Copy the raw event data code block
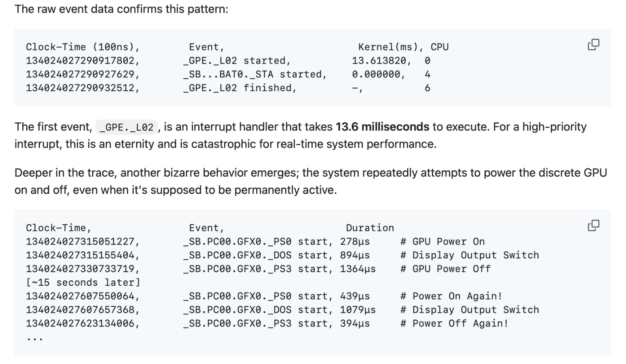626x364 pixels. (593, 45)
